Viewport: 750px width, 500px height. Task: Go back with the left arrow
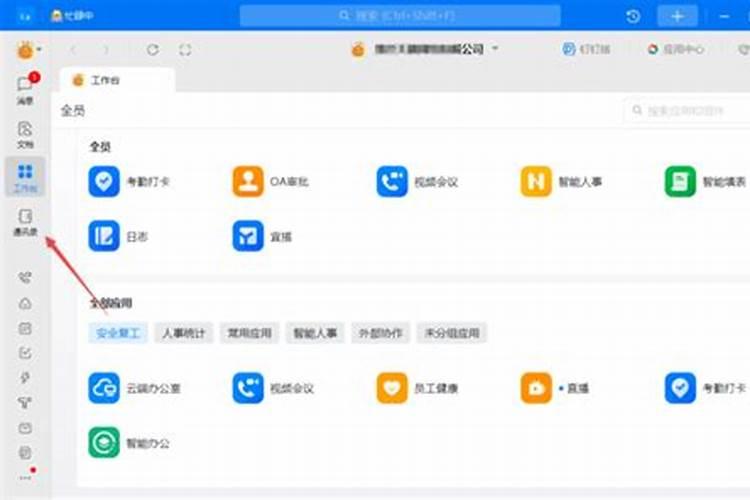tap(73, 49)
